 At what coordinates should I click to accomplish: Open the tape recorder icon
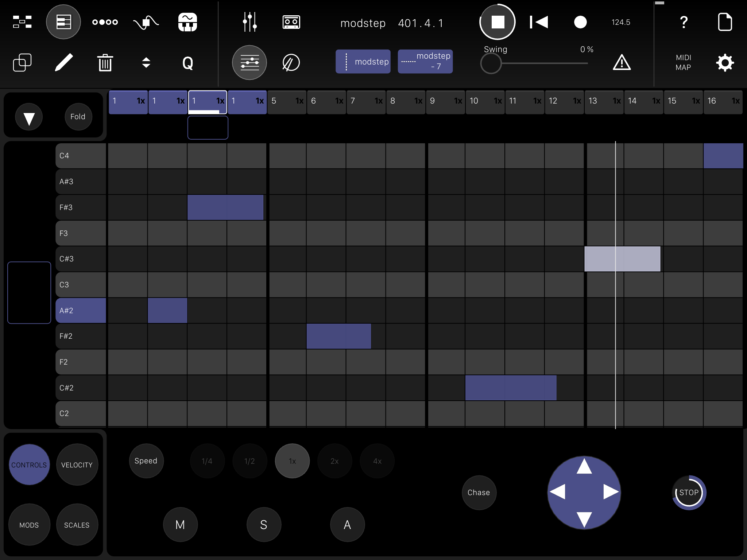pyautogui.click(x=291, y=22)
